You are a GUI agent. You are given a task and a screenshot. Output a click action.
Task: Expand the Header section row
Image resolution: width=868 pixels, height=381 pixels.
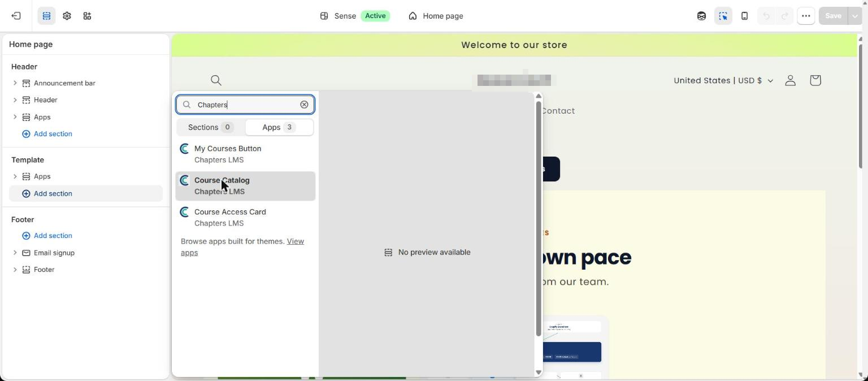[15, 100]
